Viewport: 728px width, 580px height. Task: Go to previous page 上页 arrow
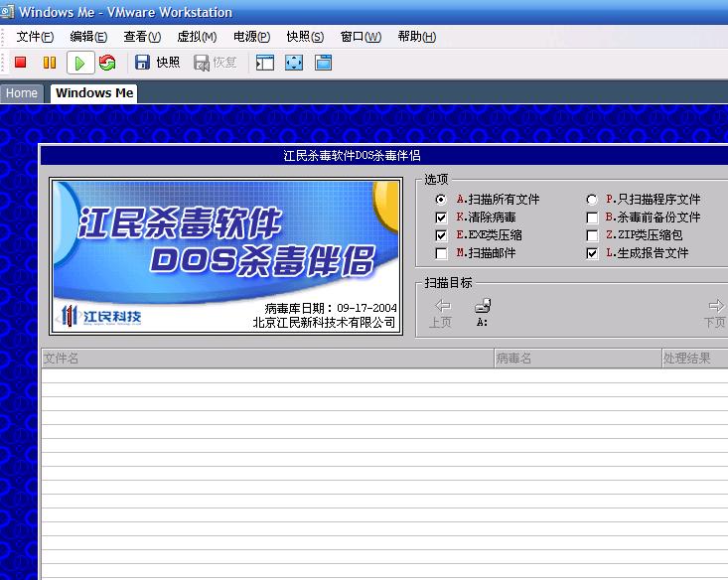point(441,313)
